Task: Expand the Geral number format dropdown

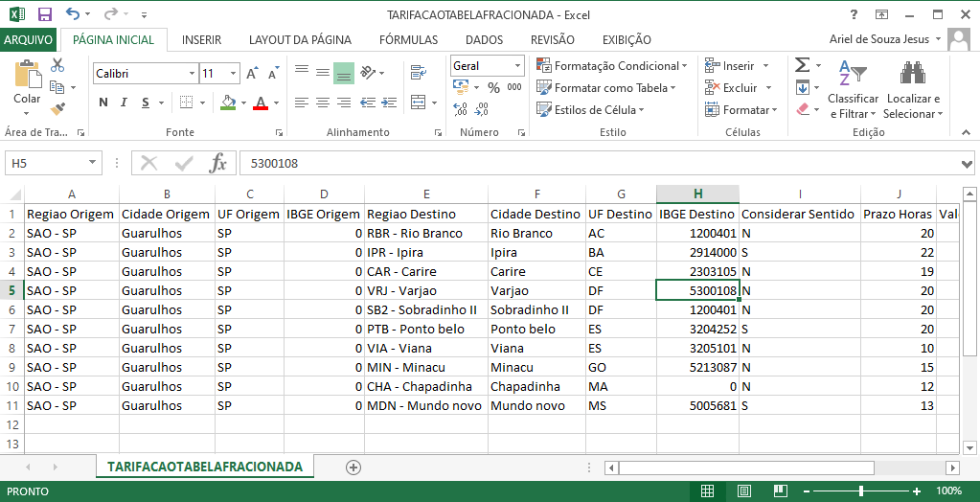Action: (x=517, y=66)
